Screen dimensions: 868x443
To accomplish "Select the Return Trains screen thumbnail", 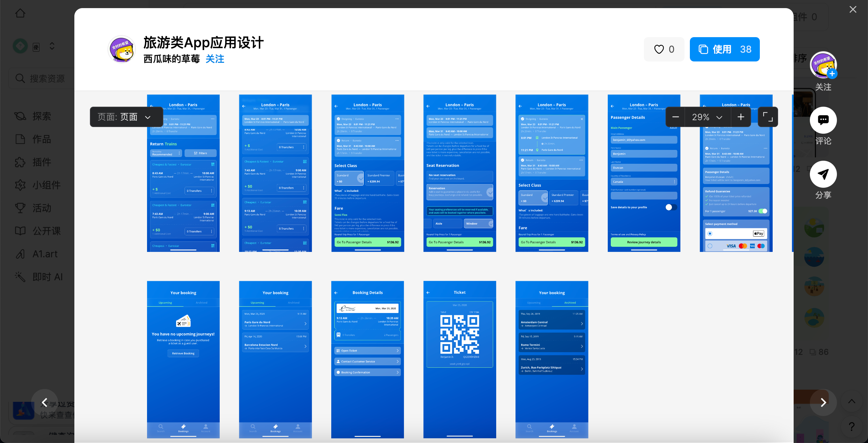I will (183, 173).
